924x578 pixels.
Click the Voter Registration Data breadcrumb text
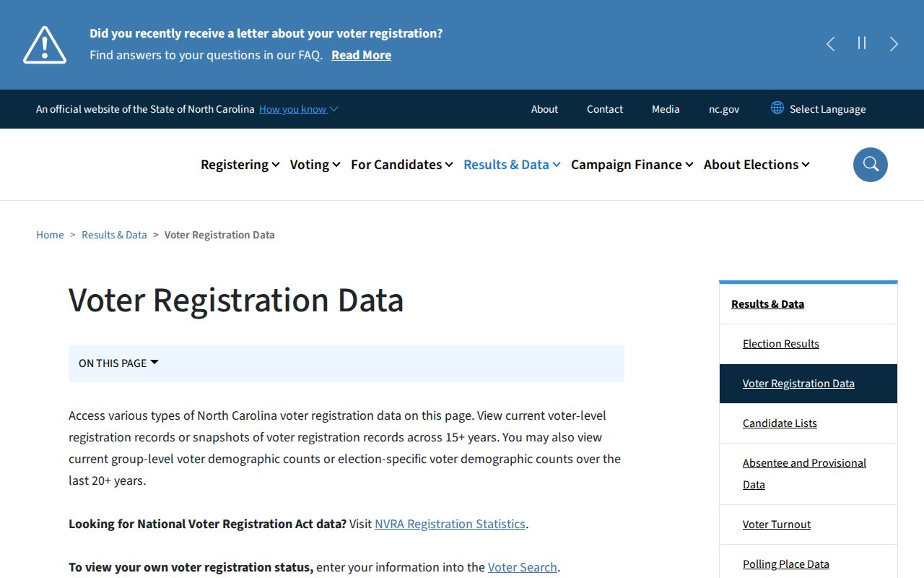[219, 235]
